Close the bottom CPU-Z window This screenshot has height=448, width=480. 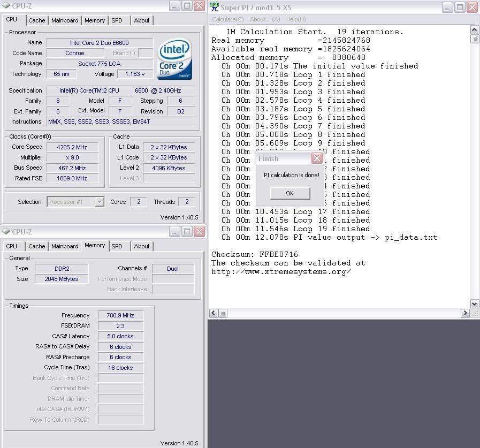tap(199, 232)
